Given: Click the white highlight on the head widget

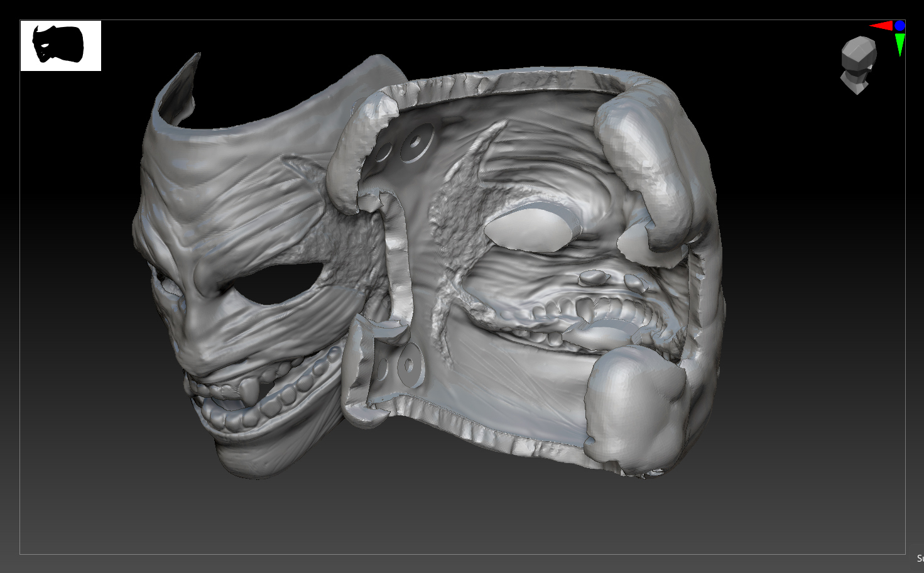Looking at the screenshot, I should pos(870,67).
